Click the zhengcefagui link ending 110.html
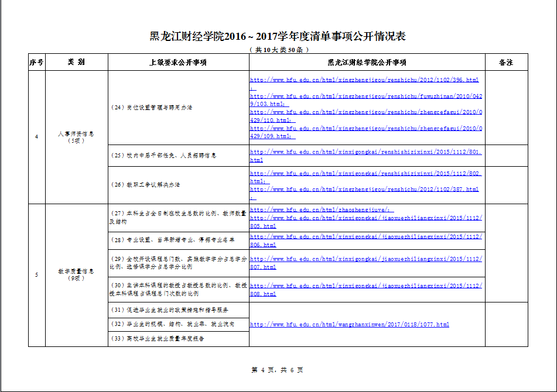Viewport: 557px width, 392px height. (365, 112)
